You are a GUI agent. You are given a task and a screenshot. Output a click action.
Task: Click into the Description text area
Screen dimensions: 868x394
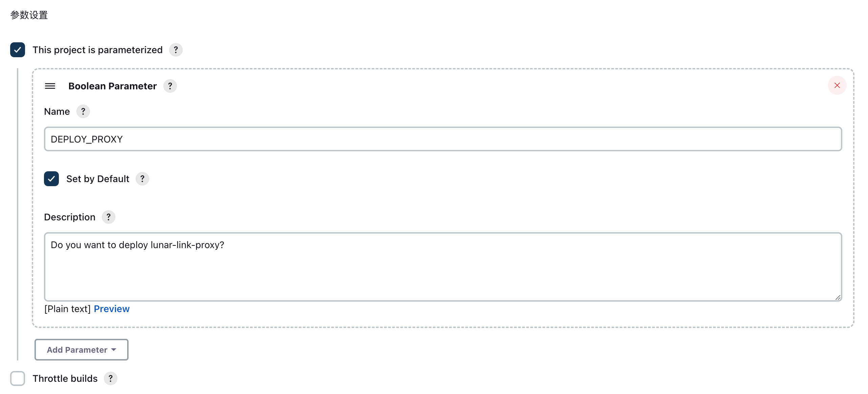[x=442, y=267]
